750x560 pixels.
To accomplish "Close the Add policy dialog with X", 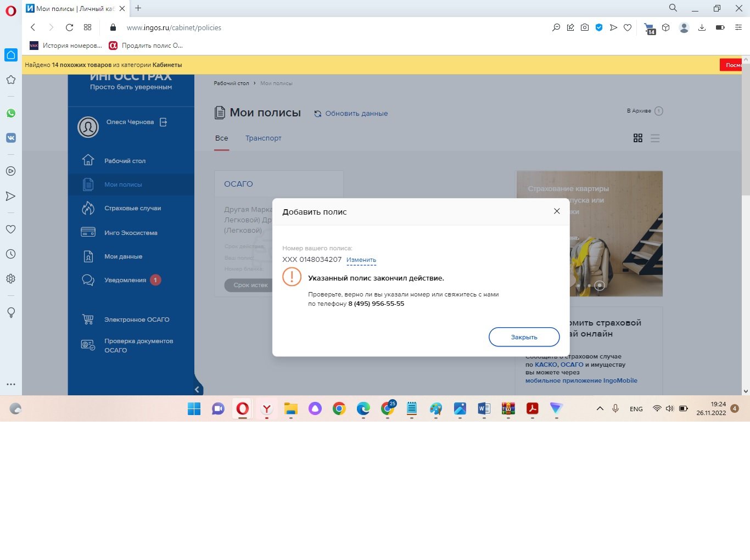I will tap(557, 211).
